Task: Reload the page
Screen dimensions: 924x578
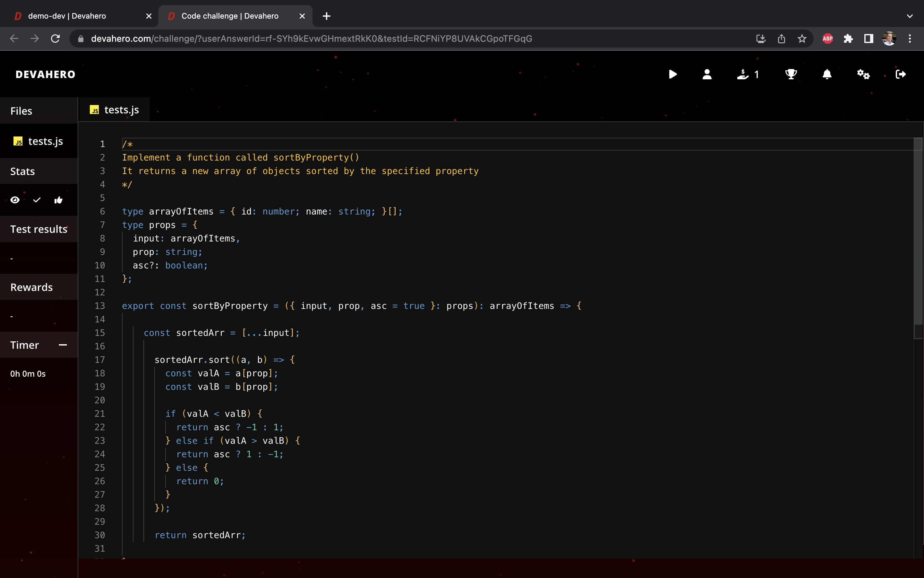Action: point(56,39)
